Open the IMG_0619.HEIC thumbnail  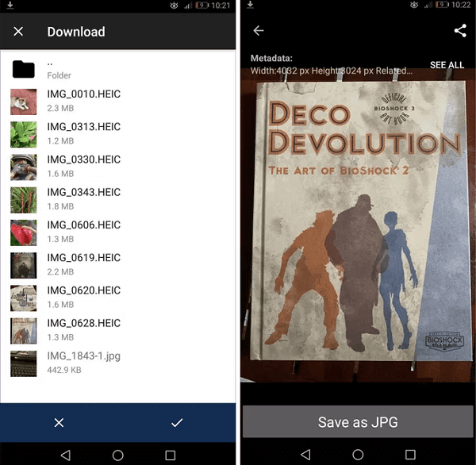coord(23,266)
